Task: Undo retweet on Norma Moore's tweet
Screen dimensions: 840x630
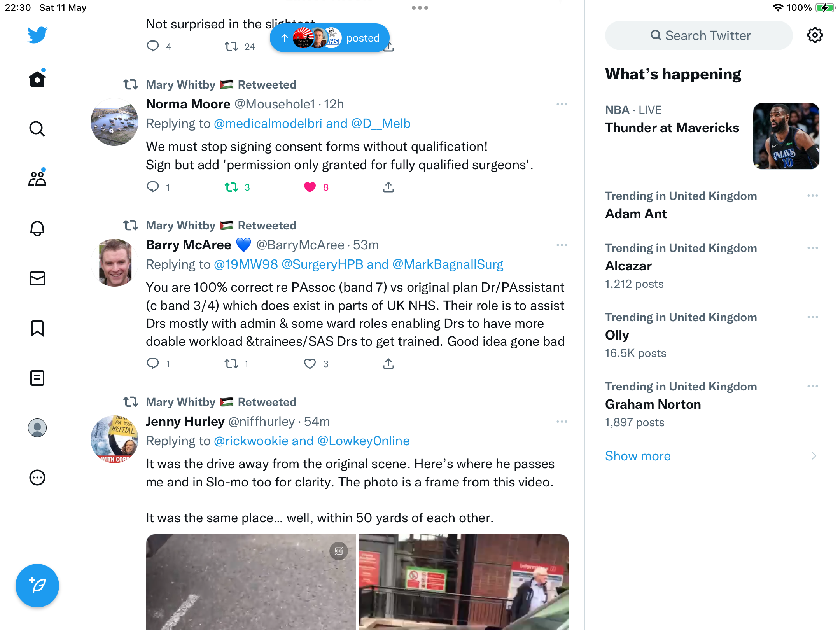Action: point(231,187)
